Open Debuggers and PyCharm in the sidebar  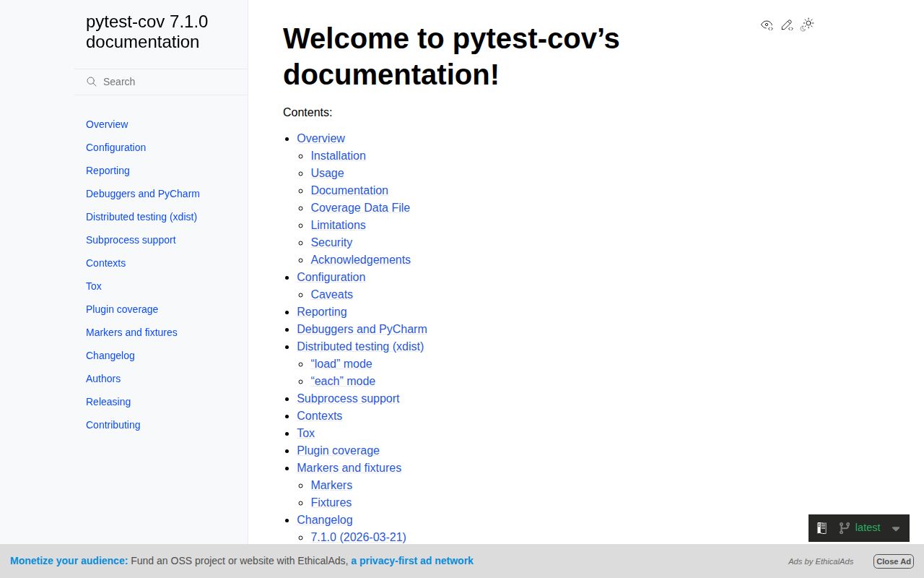[x=143, y=194]
